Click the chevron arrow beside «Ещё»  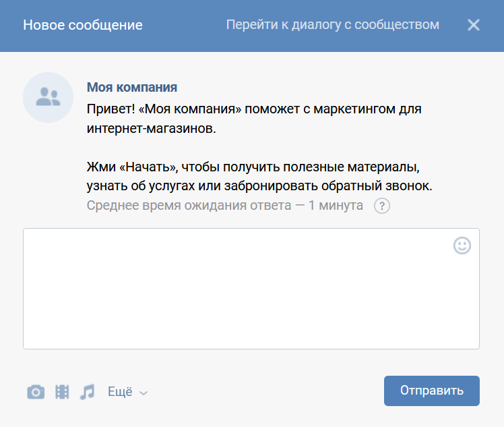[143, 393]
